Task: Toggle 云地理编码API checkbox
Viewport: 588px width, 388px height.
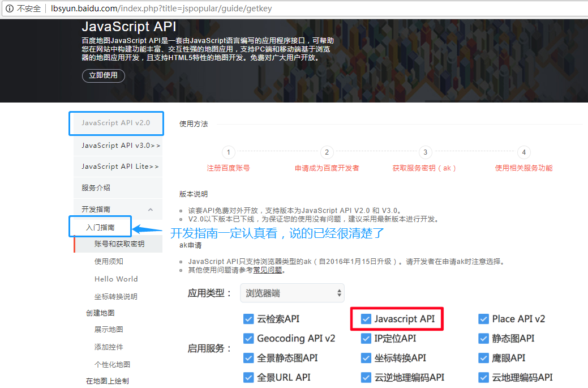Action: coord(484,377)
